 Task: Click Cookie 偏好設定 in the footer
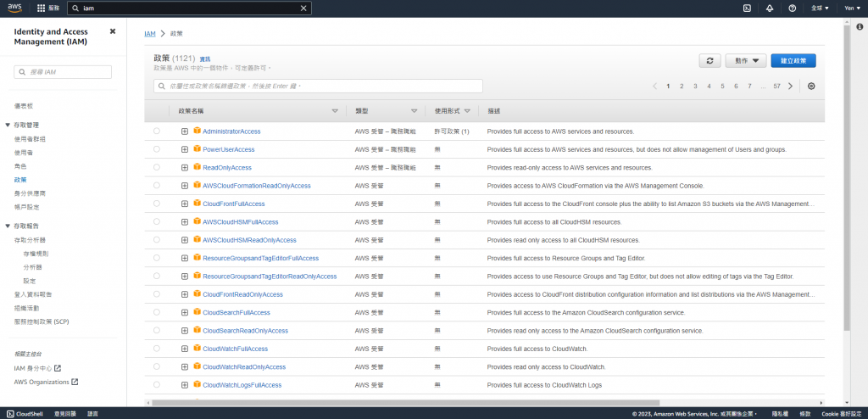point(842,413)
